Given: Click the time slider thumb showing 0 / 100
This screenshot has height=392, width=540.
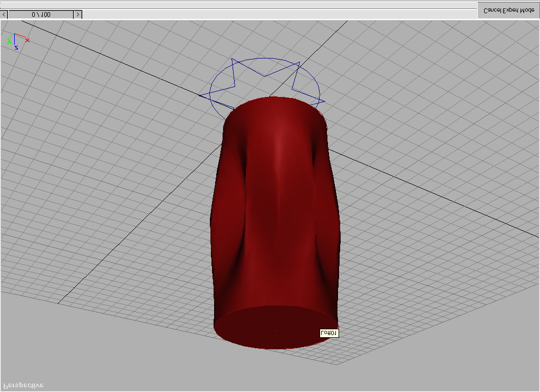Looking at the screenshot, I should (x=41, y=14).
